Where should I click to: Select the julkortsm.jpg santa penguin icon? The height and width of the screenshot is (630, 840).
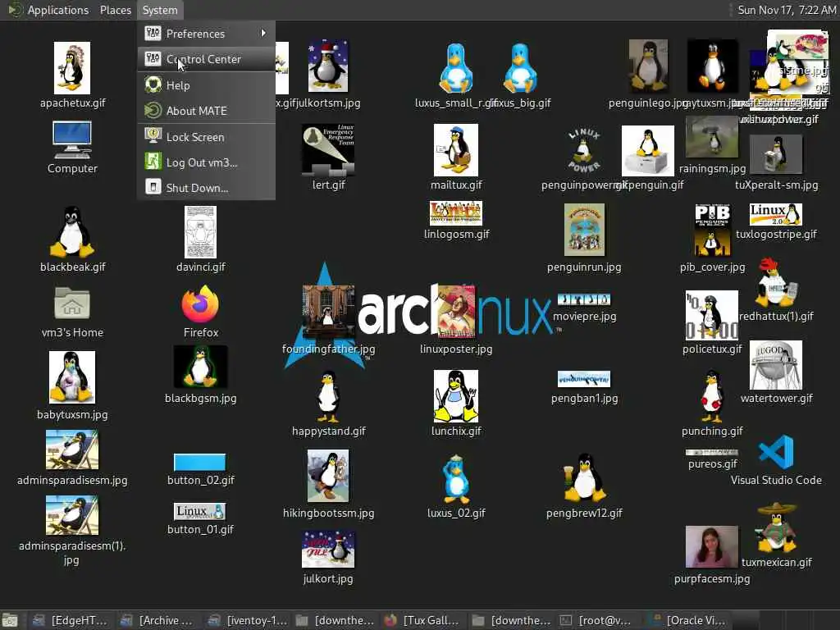point(328,66)
